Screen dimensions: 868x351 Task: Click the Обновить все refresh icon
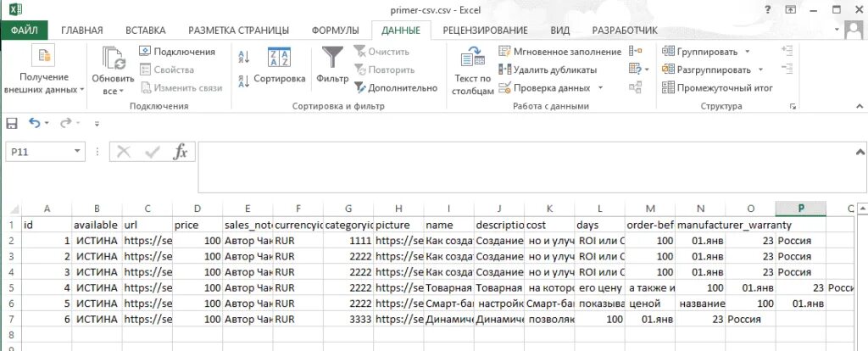point(113,58)
